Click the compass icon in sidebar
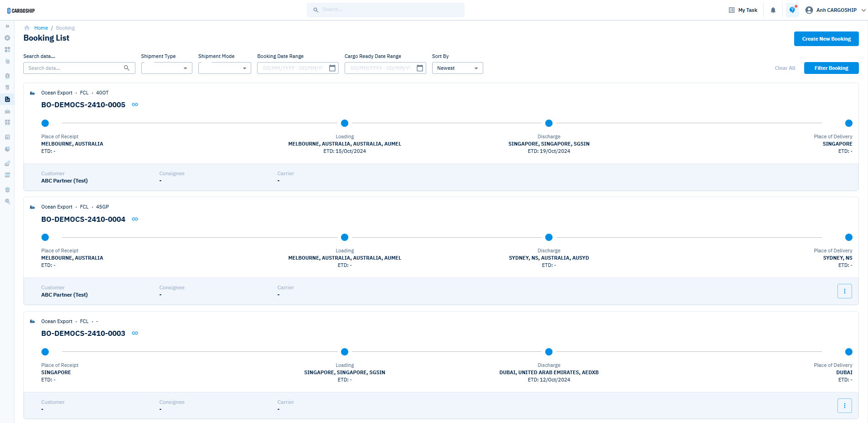This screenshot has height=423, width=868. [7, 38]
